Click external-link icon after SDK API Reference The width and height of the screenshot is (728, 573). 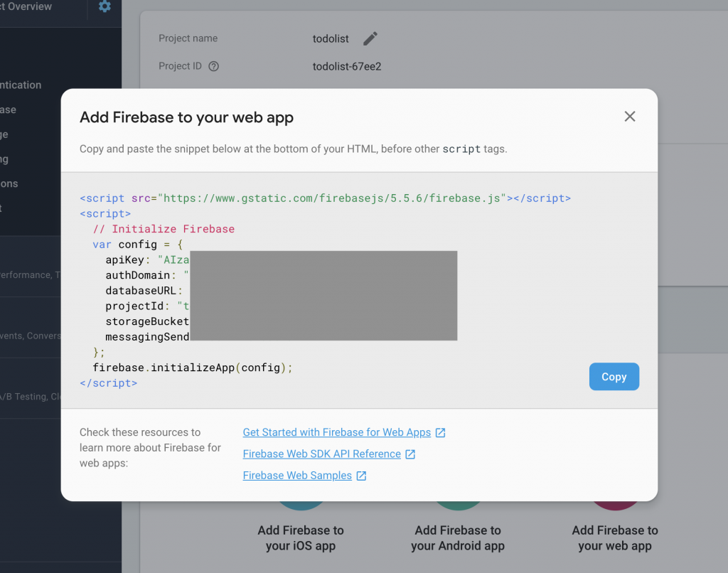pyautogui.click(x=410, y=454)
